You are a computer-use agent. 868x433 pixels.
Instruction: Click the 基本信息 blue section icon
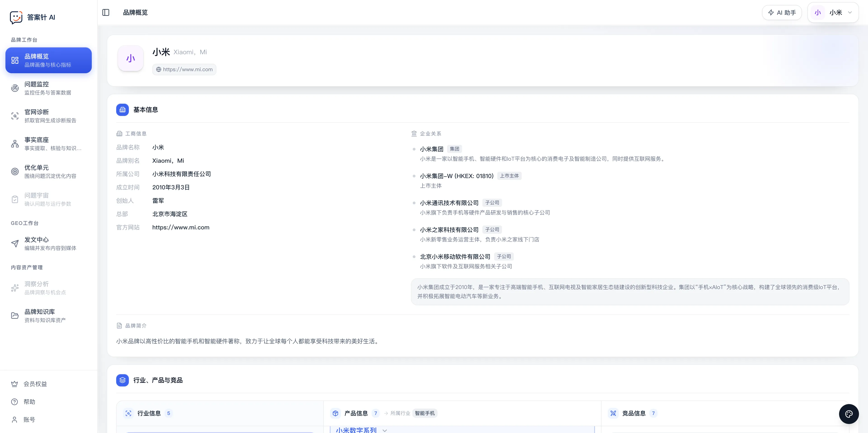pos(122,110)
